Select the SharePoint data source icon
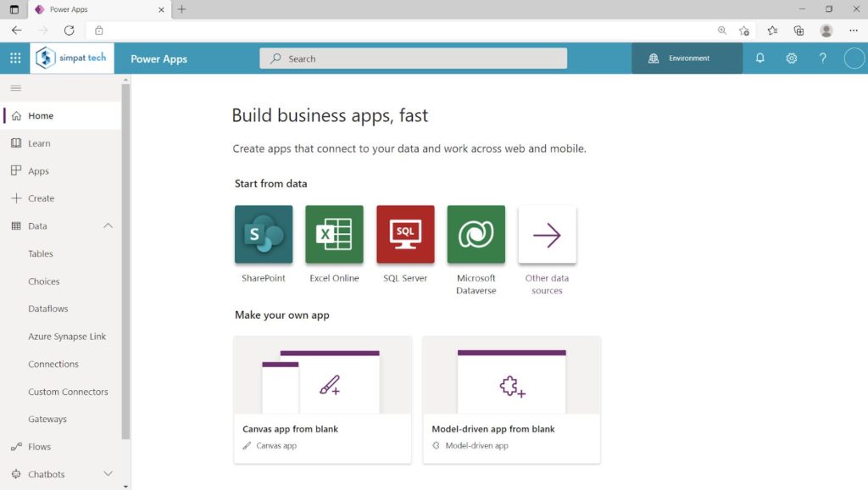The width and height of the screenshot is (868, 490). pos(263,234)
